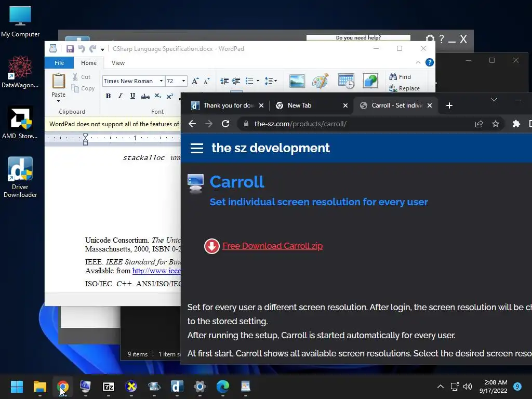Click the address bar URL the-sz.com
The height and width of the screenshot is (399, 532).
point(300,124)
